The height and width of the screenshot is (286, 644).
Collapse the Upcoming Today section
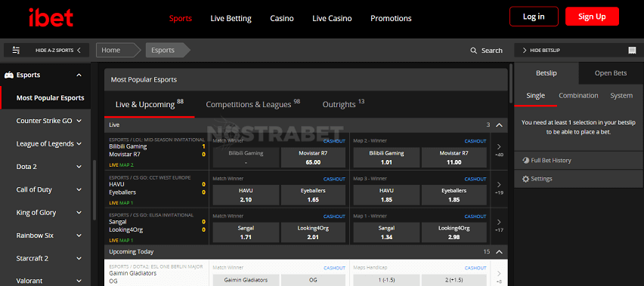point(499,251)
